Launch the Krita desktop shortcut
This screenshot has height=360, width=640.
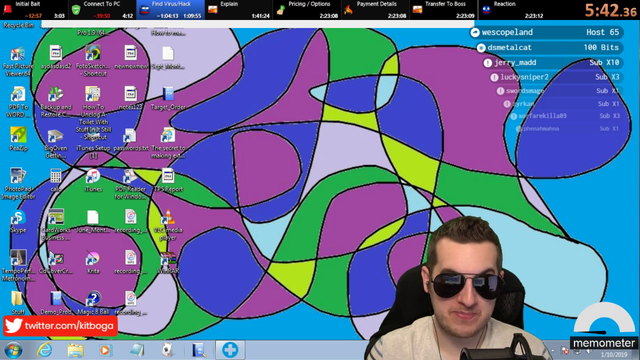(x=93, y=262)
